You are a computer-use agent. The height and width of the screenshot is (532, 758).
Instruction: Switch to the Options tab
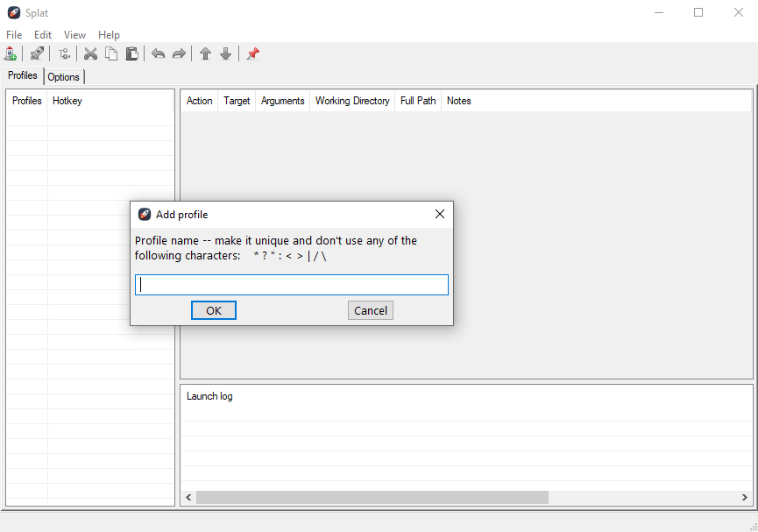64,77
